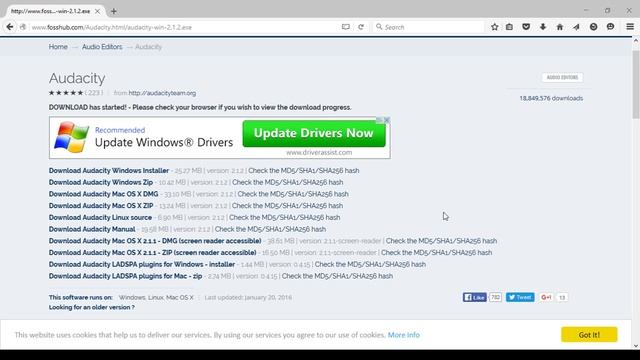Check hash for Audacity Windows Installer

304,171
